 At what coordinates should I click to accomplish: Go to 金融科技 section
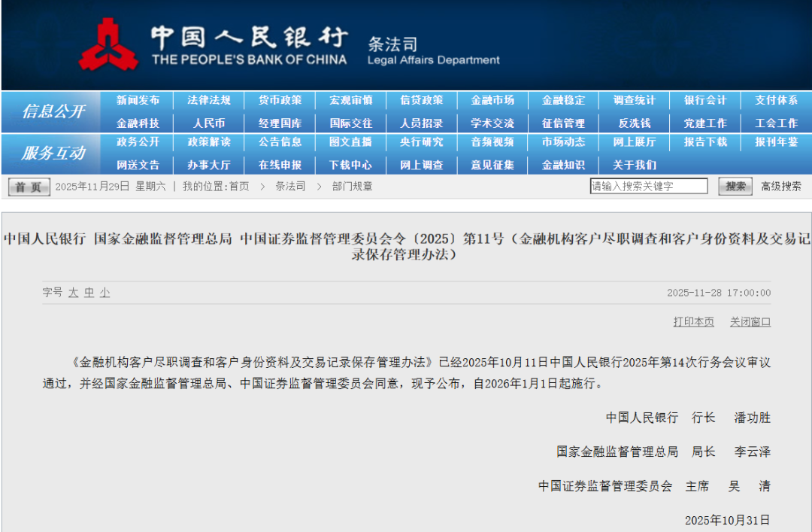138,123
